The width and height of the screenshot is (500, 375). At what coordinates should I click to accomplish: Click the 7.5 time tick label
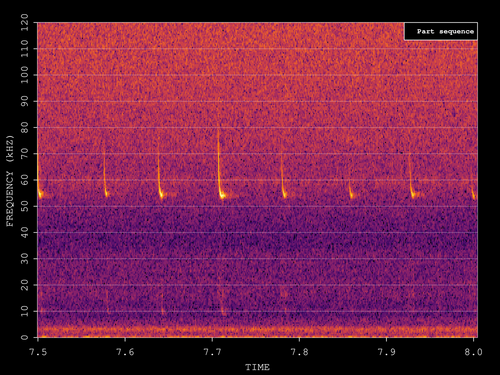tap(38, 352)
